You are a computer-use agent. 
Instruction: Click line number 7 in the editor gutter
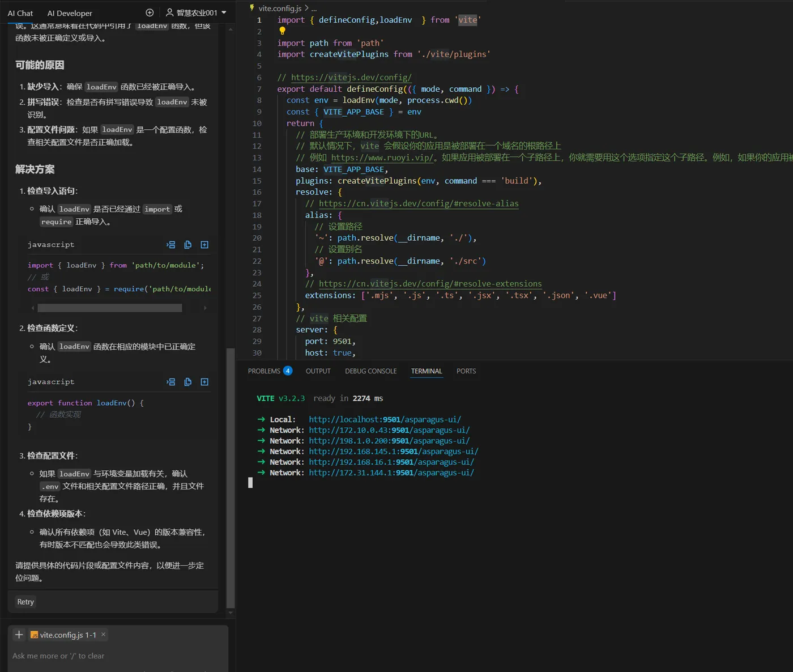[259, 89]
